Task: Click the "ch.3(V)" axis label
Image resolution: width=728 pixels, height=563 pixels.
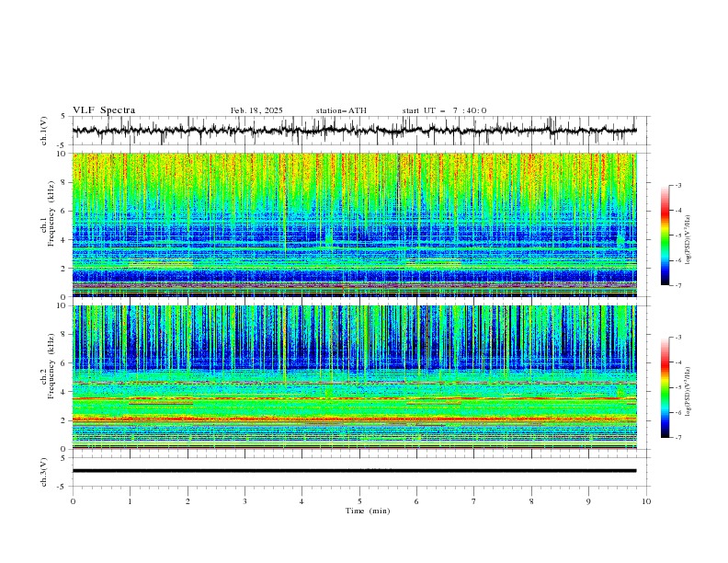Action: 44,472
